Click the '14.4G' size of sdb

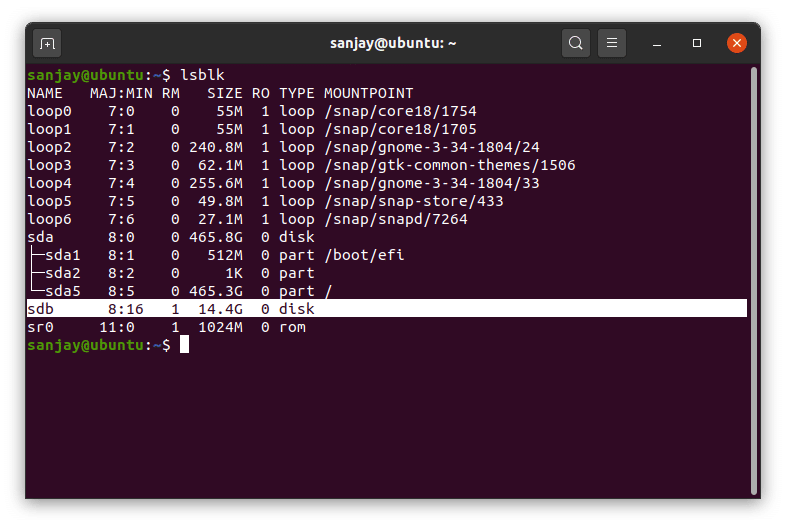220,309
